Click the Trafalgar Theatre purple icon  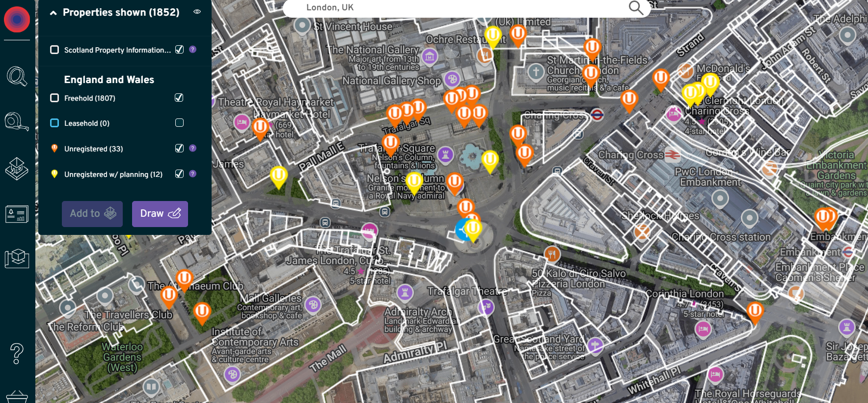486,307
